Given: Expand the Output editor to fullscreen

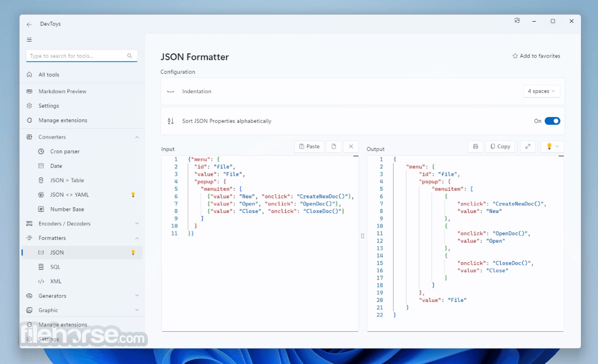Looking at the screenshot, I should 528,146.
